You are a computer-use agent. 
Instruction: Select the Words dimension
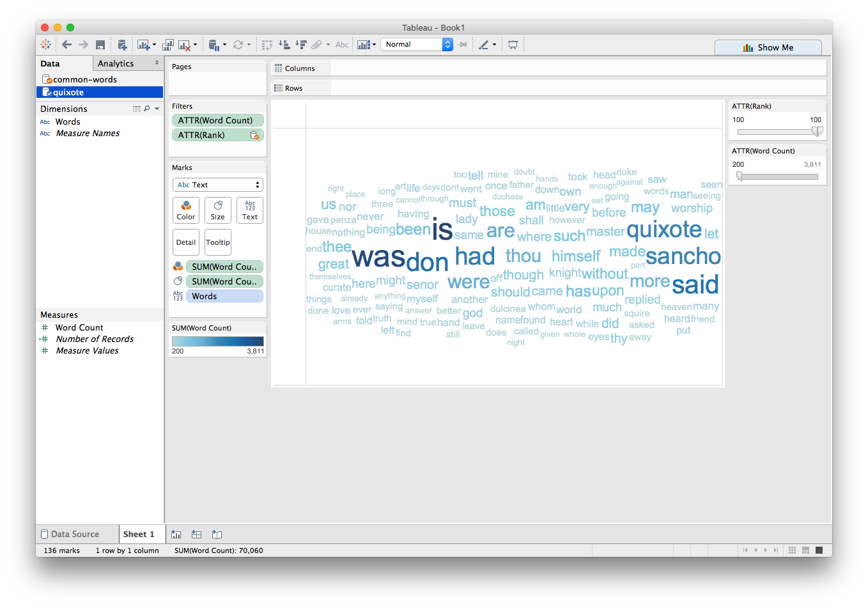click(x=68, y=121)
